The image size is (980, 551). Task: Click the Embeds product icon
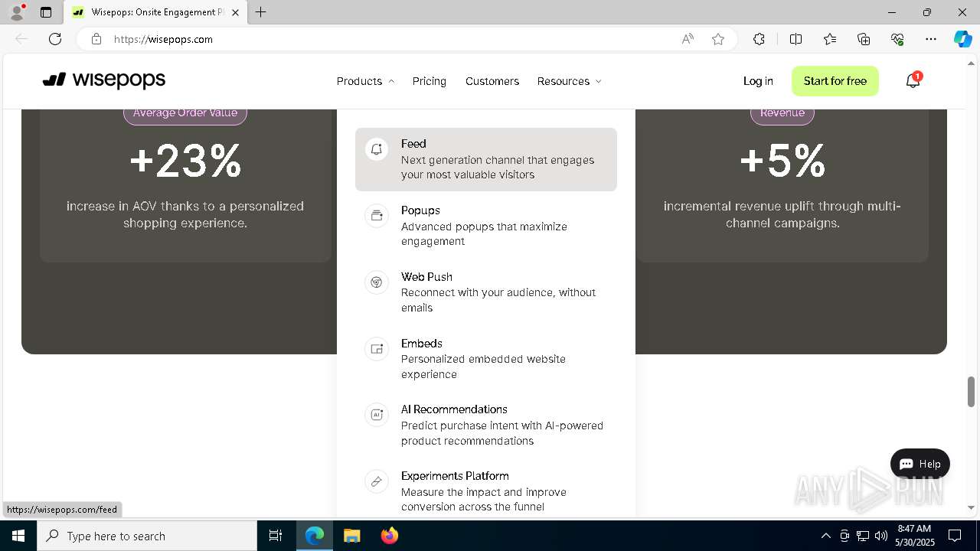[x=377, y=349]
